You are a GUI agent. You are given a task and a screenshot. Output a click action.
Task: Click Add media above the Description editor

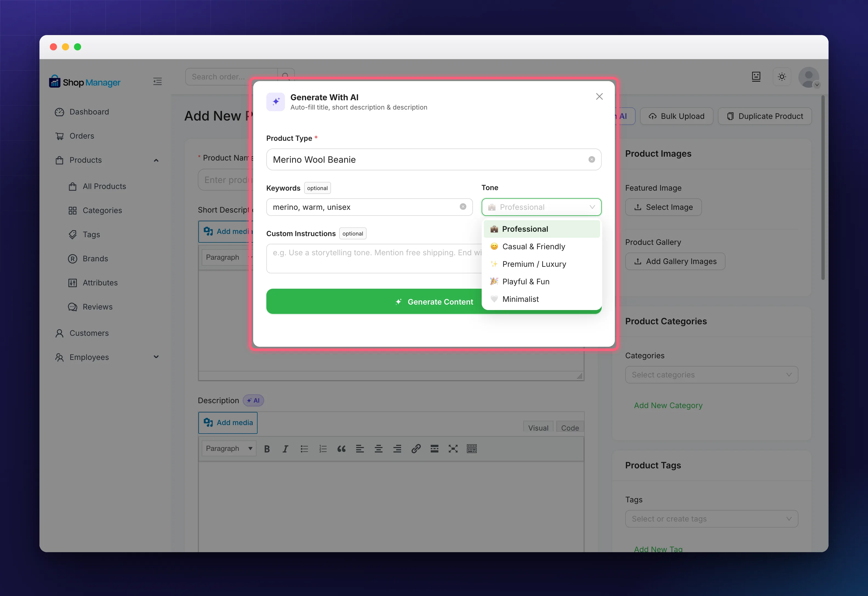click(x=228, y=423)
